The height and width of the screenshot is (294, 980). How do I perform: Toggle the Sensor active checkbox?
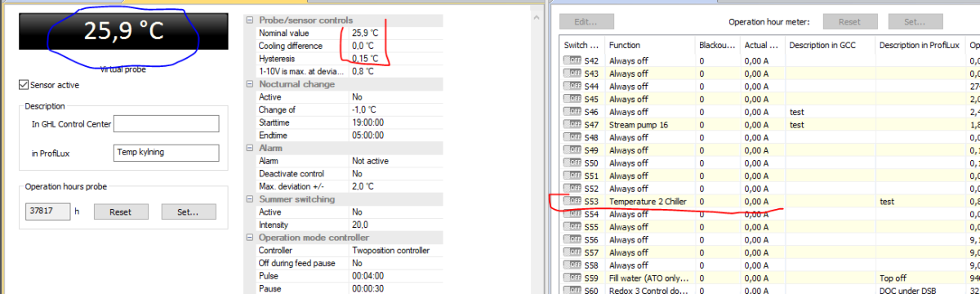pyautogui.click(x=23, y=84)
